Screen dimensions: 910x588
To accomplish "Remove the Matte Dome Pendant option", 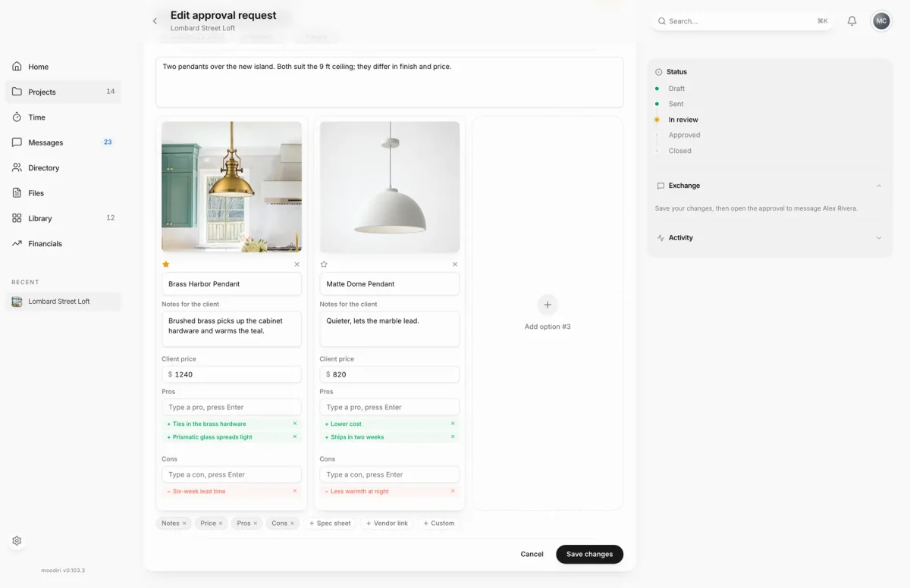I will pos(455,264).
